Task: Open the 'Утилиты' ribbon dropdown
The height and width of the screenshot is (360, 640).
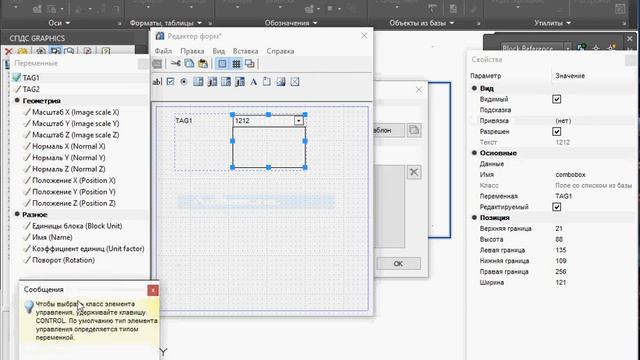Action: (x=552, y=23)
